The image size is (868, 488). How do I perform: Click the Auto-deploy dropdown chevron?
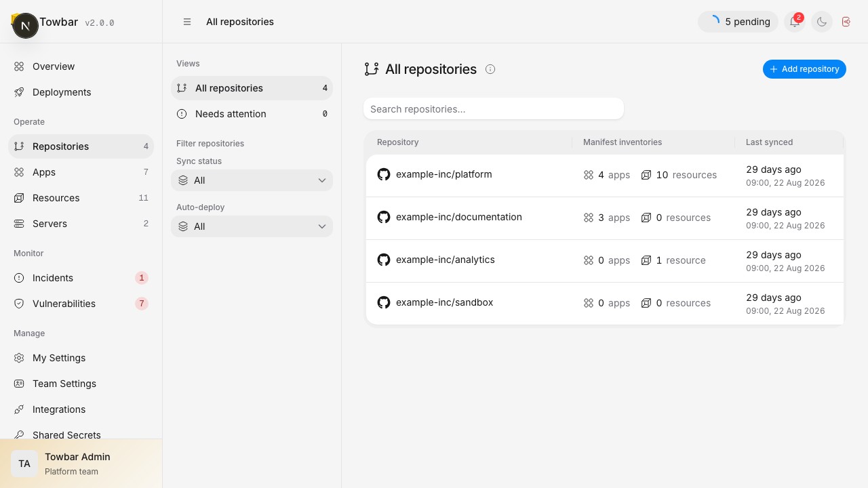pos(322,226)
